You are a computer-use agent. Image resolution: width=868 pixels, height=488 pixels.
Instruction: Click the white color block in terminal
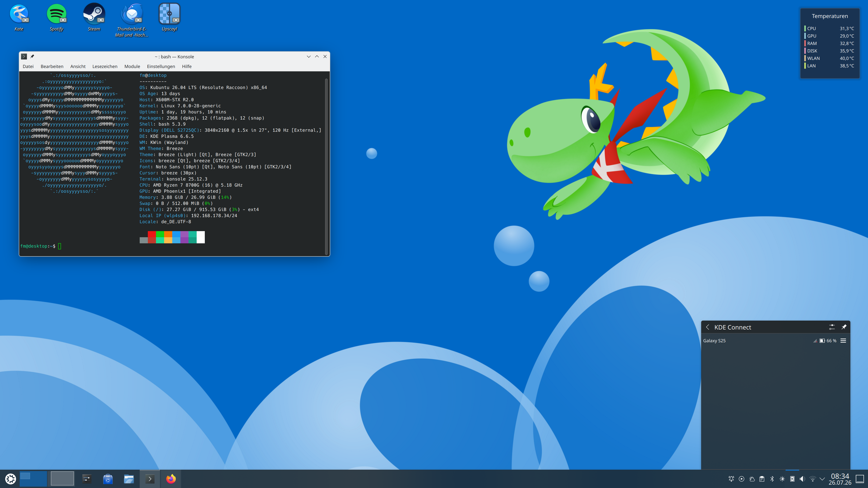[200, 237]
